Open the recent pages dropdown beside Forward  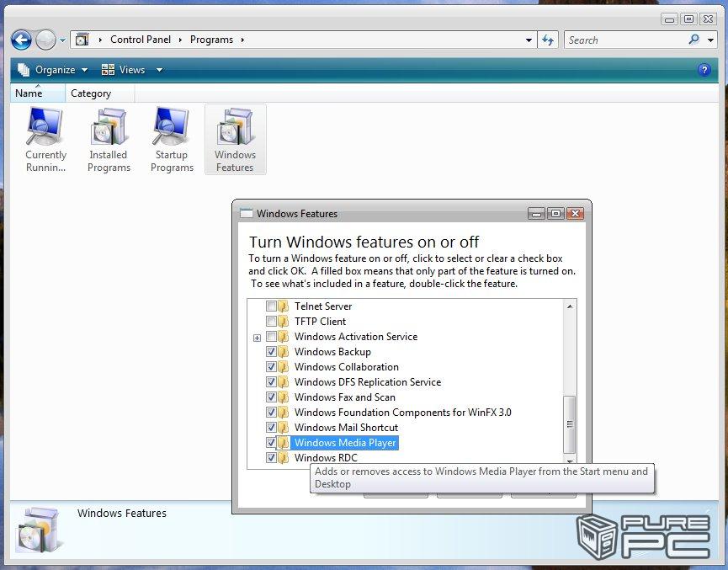pos(62,40)
